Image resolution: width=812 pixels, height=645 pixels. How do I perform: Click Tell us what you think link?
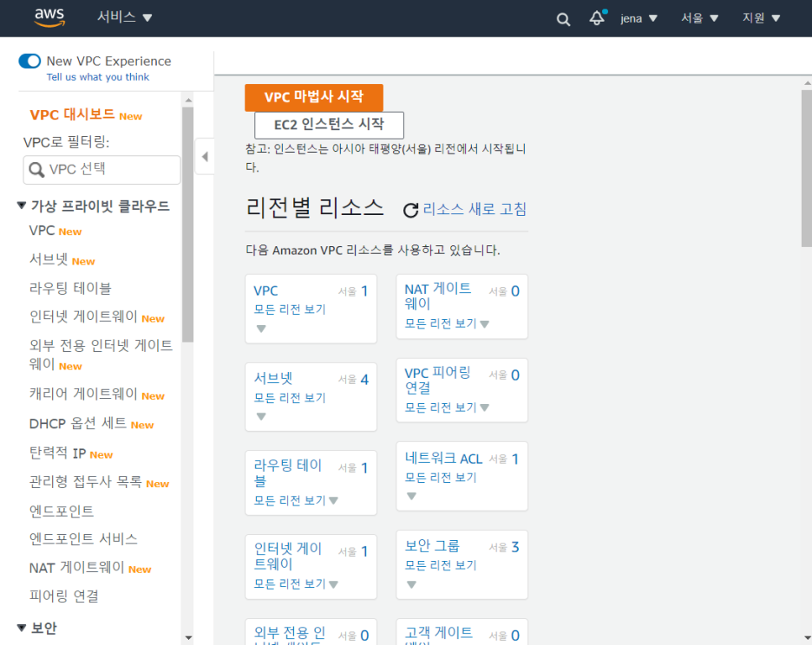click(98, 77)
